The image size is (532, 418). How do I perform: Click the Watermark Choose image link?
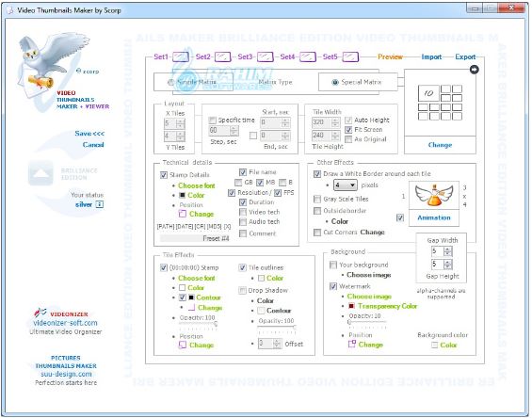tap(369, 297)
